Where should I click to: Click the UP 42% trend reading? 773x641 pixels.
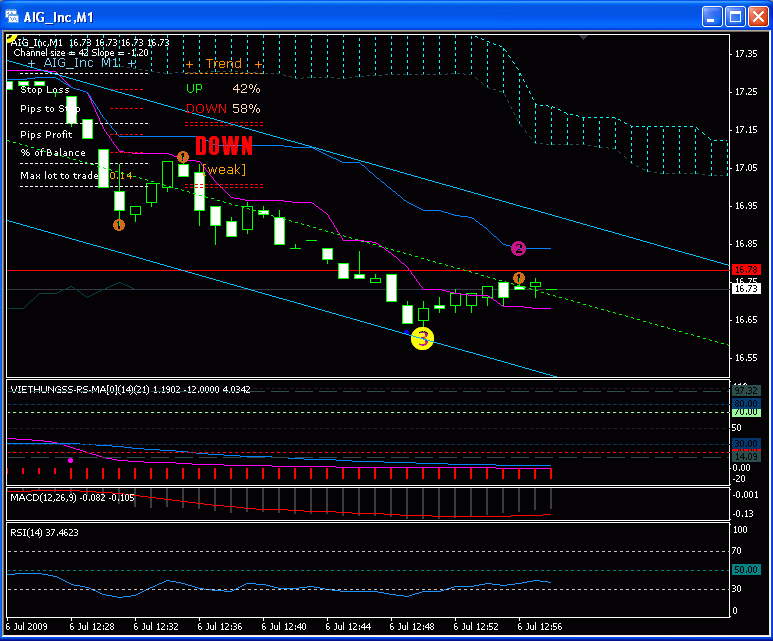(223, 89)
